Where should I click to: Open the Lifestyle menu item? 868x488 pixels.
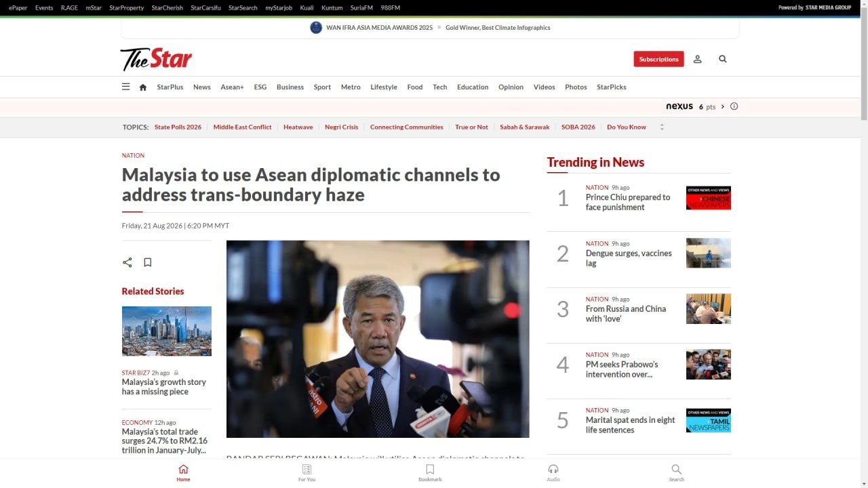(384, 87)
